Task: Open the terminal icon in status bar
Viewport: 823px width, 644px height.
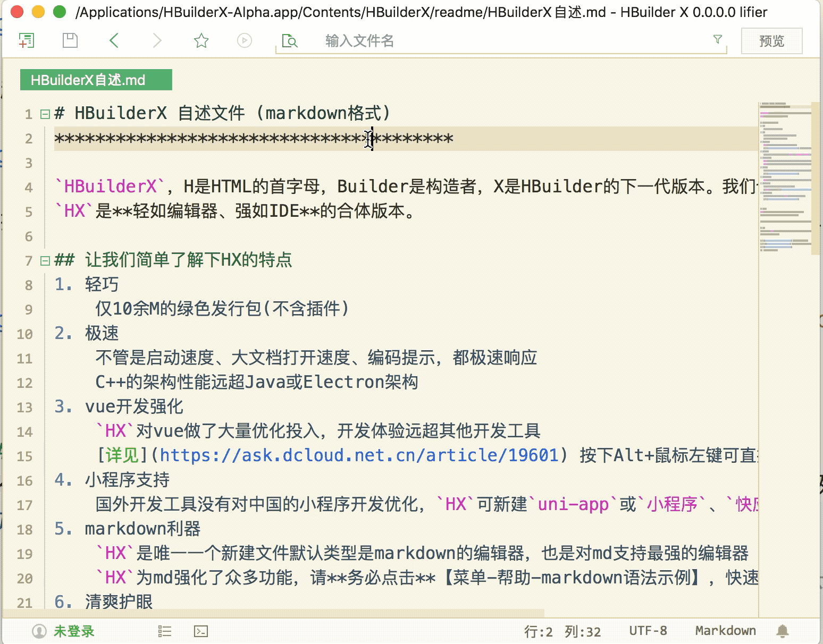Action: 201,631
